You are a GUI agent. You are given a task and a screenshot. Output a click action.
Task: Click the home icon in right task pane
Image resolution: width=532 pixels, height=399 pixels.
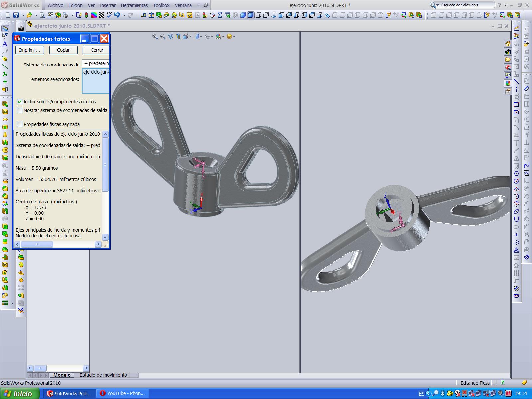508,44
